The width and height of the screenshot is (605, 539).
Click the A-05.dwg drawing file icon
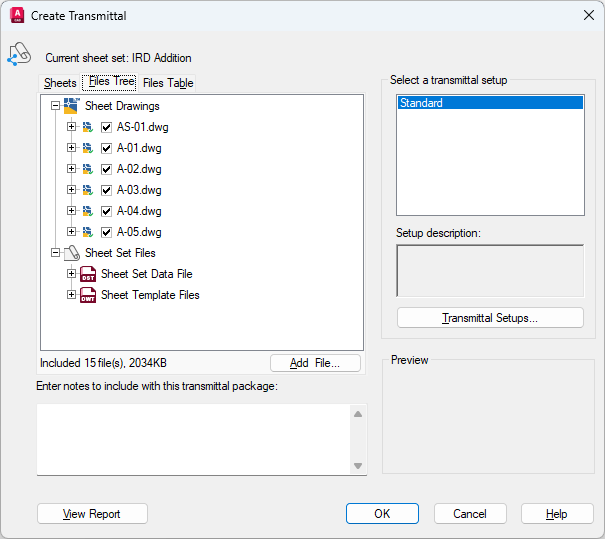pos(88,232)
